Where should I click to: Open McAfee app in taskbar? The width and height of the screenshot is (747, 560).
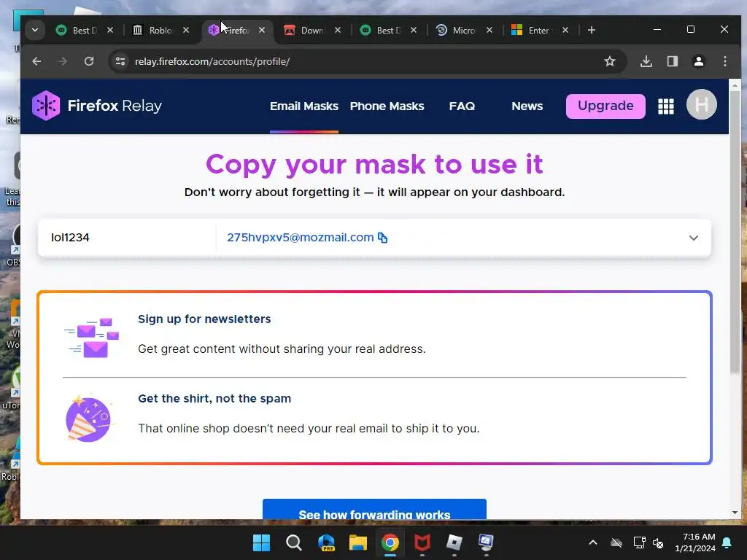click(x=422, y=542)
